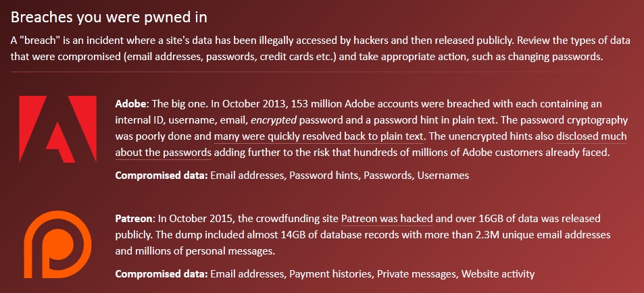Select 'Usernames' in Adobe compromised data
Image resolution: width=644 pixels, height=293 pixels.
[443, 176]
